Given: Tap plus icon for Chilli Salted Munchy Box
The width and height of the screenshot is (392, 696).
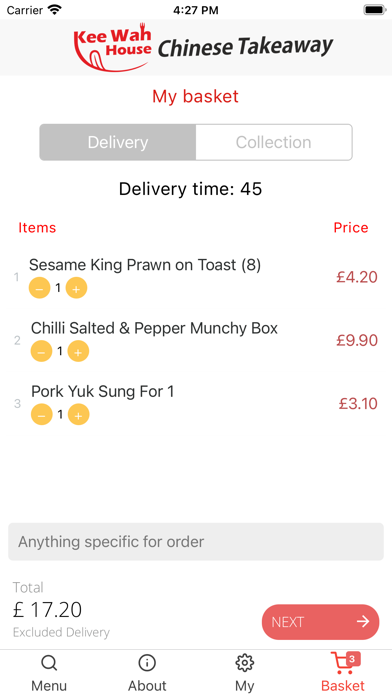Looking at the screenshot, I should (78, 352).
